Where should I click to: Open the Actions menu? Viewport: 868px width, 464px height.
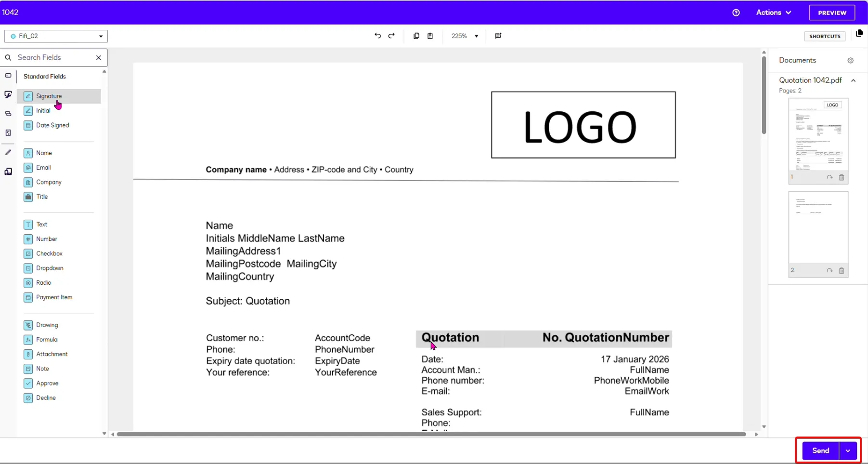coord(773,13)
